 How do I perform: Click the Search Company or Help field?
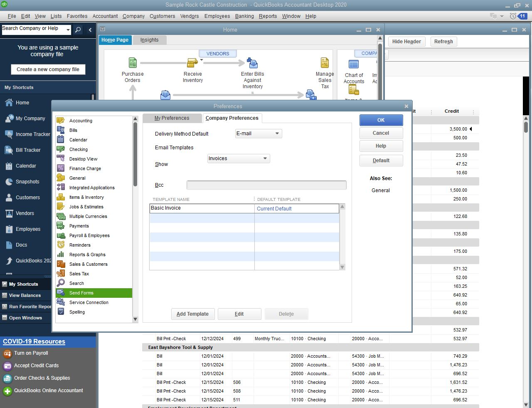coord(33,30)
